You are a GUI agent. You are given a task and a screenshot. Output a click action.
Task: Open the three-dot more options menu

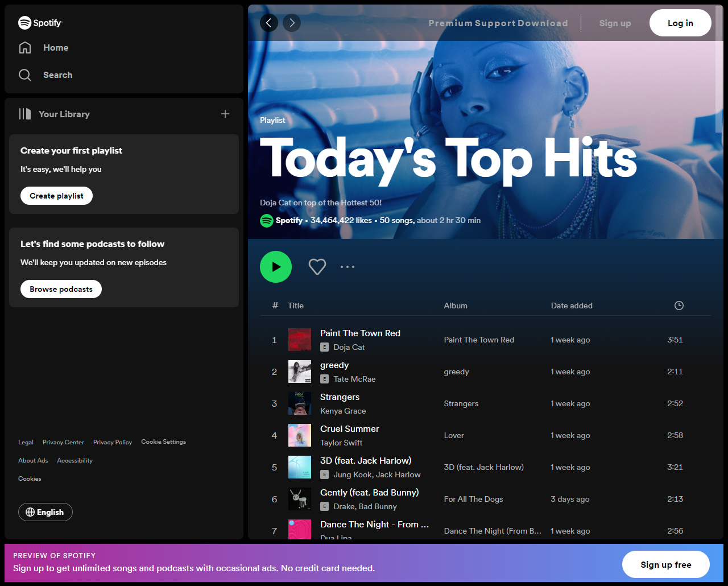(348, 267)
